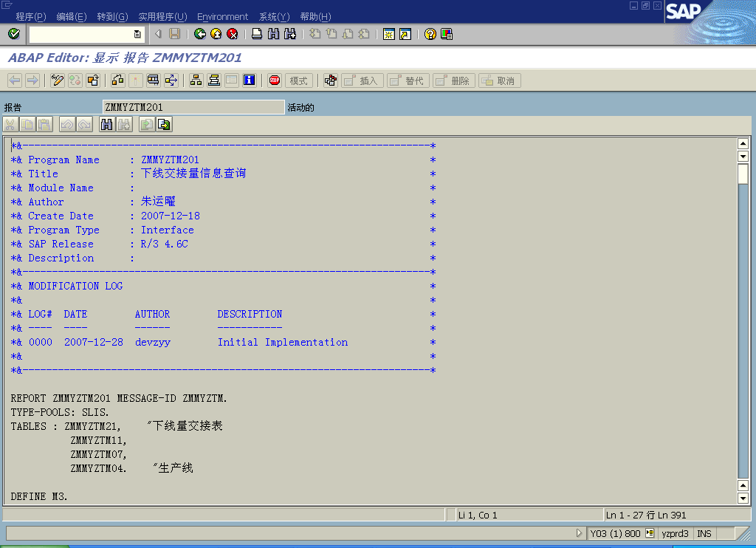756x548 pixels.
Task: Click the Where-Used List icon
Action: tap(171, 80)
